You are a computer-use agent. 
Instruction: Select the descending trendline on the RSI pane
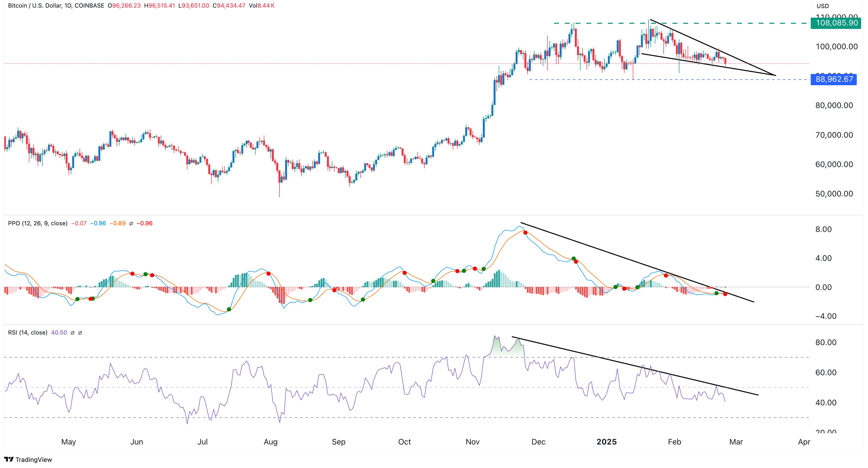pyautogui.click(x=635, y=366)
